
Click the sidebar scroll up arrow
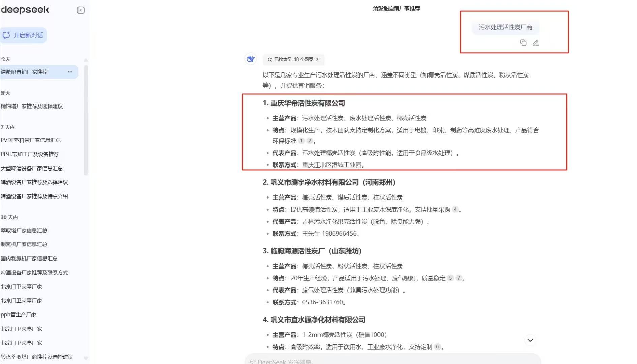click(86, 60)
